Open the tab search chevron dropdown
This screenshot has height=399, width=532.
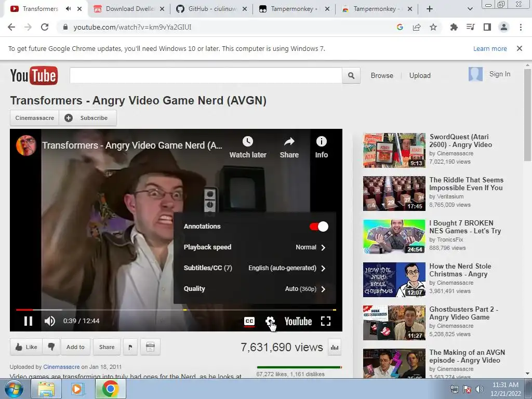click(x=470, y=9)
